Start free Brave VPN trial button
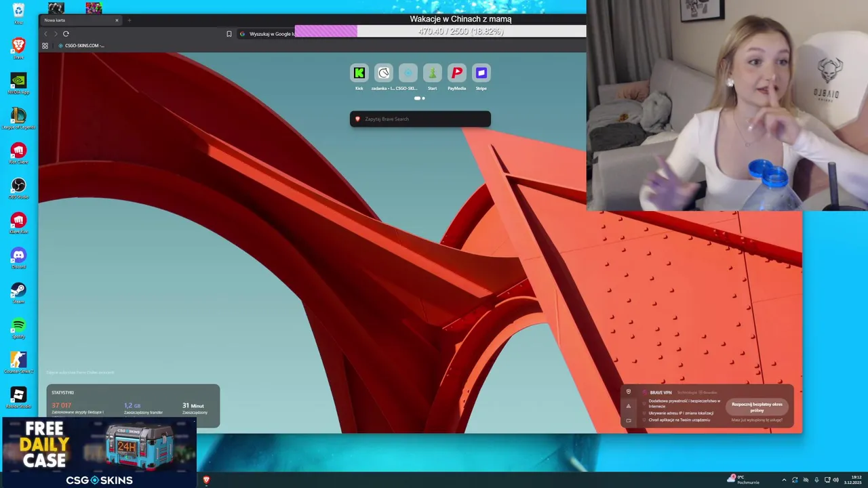This screenshot has width=868, height=488. pos(757,407)
